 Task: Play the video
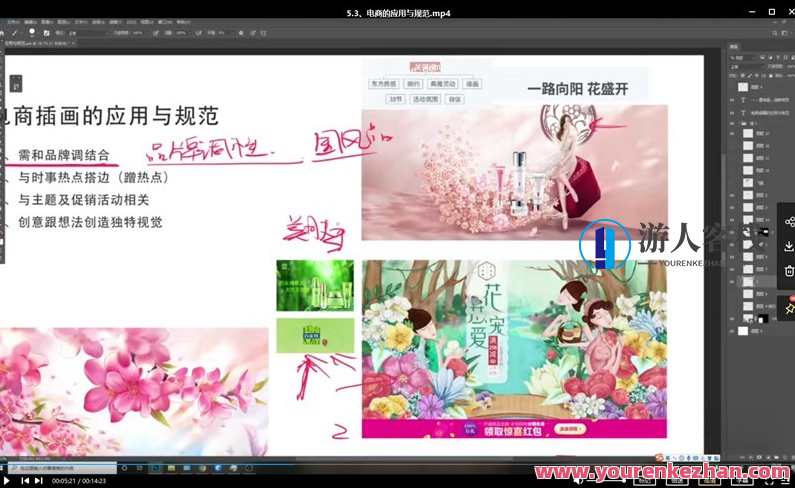coord(7,480)
